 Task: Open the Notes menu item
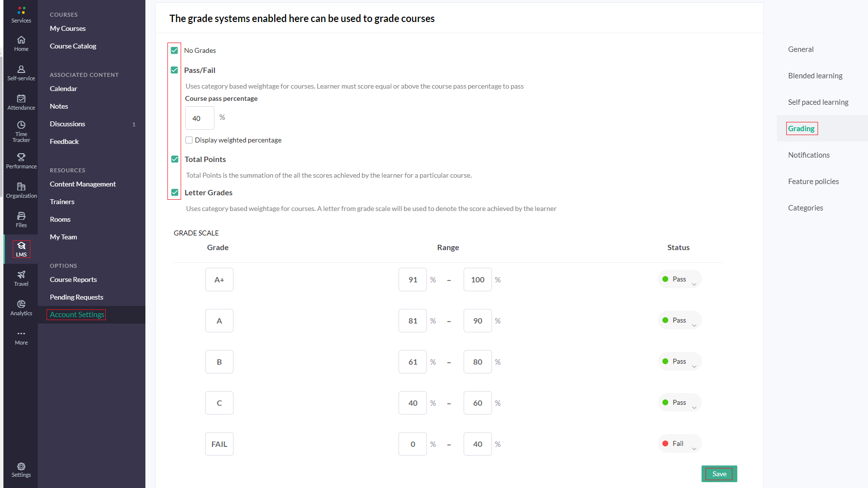click(x=59, y=106)
